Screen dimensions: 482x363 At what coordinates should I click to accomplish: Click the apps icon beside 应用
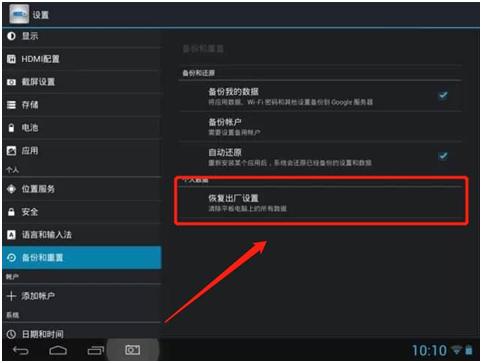pyautogui.click(x=11, y=151)
